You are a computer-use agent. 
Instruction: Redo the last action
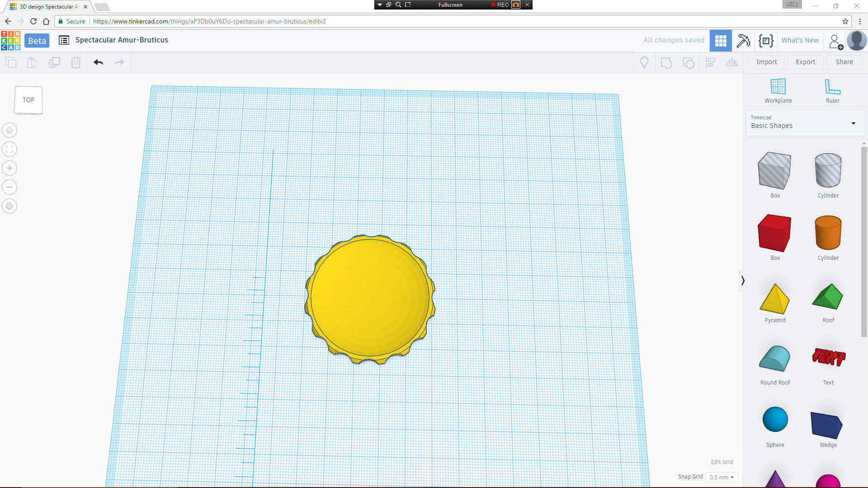pos(119,62)
